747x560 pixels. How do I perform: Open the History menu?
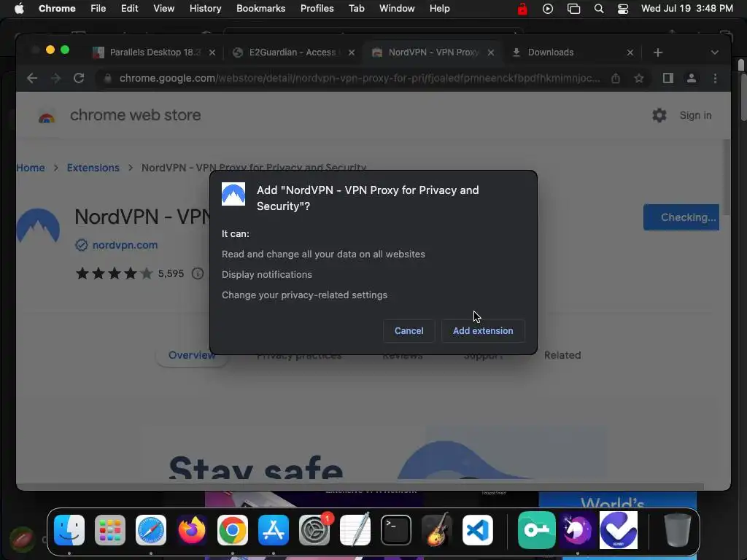point(205,9)
